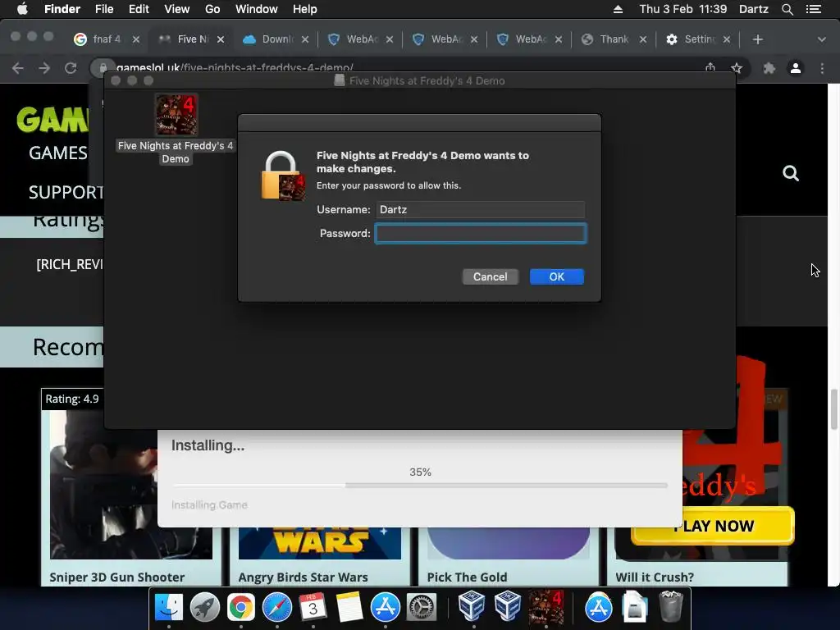Launch Launchpad rocket icon in dock
This screenshot has width=840, height=630.
tap(204, 608)
